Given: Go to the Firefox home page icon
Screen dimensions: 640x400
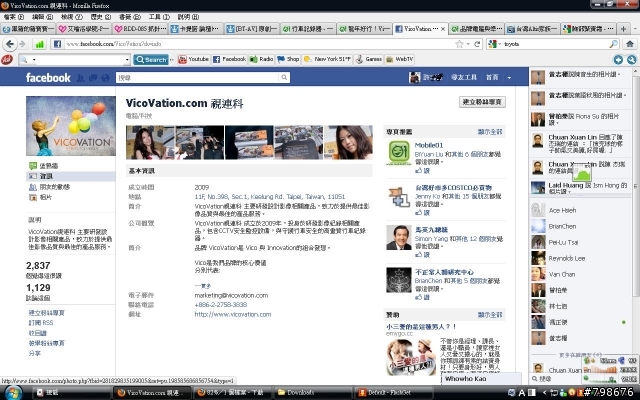Looking at the screenshot, I should coord(630,44).
